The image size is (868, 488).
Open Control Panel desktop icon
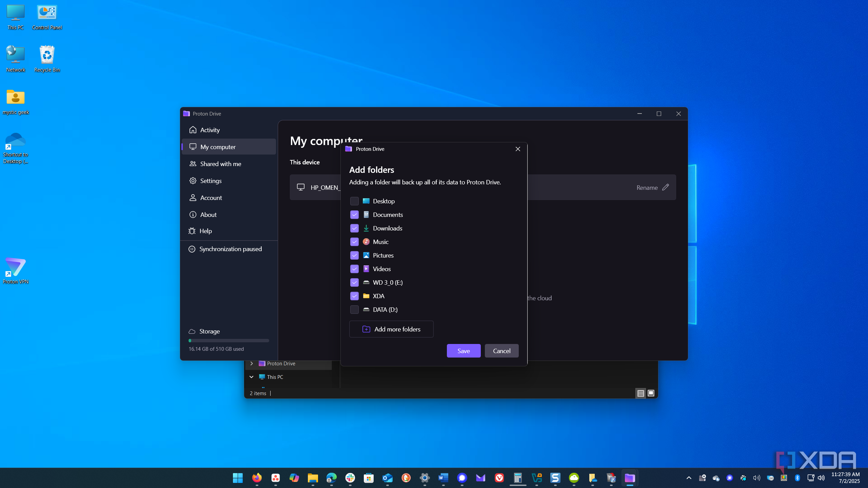pos(47,17)
